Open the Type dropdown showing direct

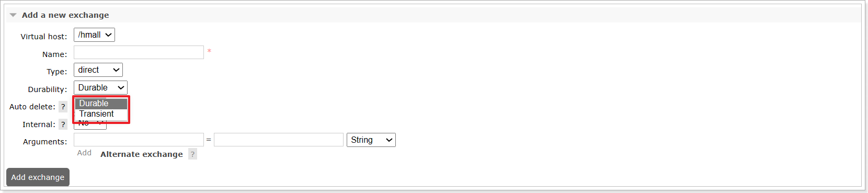[98, 70]
